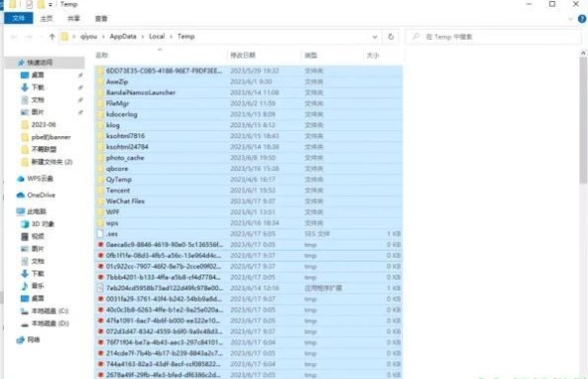Click the qiyou breadcrumb segment
The image size is (588, 379).
[x=89, y=37]
